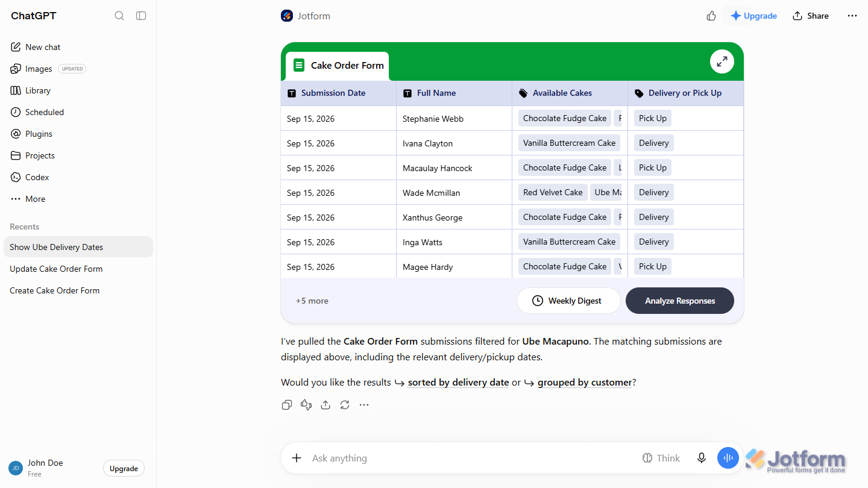Click the Available Cakes column header

pos(570,93)
